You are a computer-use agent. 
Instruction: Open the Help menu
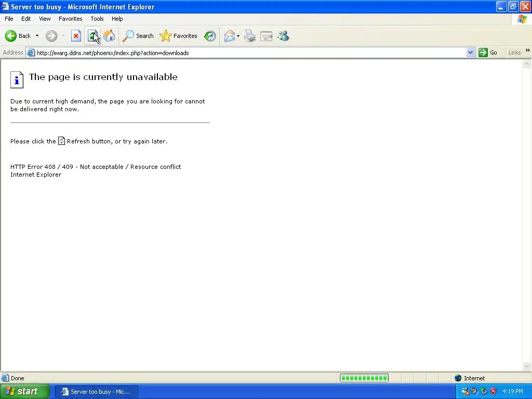(117, 19)
